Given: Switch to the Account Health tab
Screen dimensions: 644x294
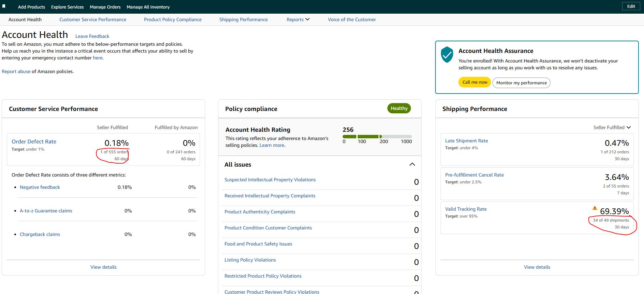Looking at the screenshot, I should [x=25, y=19].
